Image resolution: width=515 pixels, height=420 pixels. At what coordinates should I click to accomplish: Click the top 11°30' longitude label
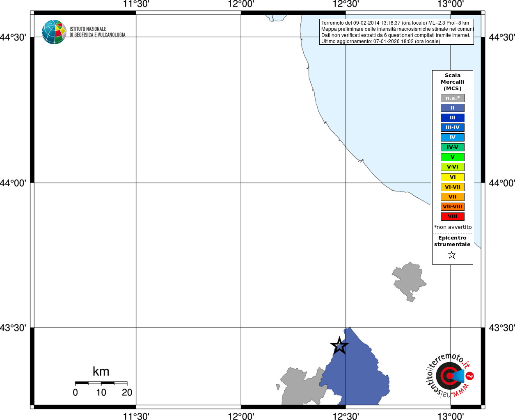click(x=136, y=4)
